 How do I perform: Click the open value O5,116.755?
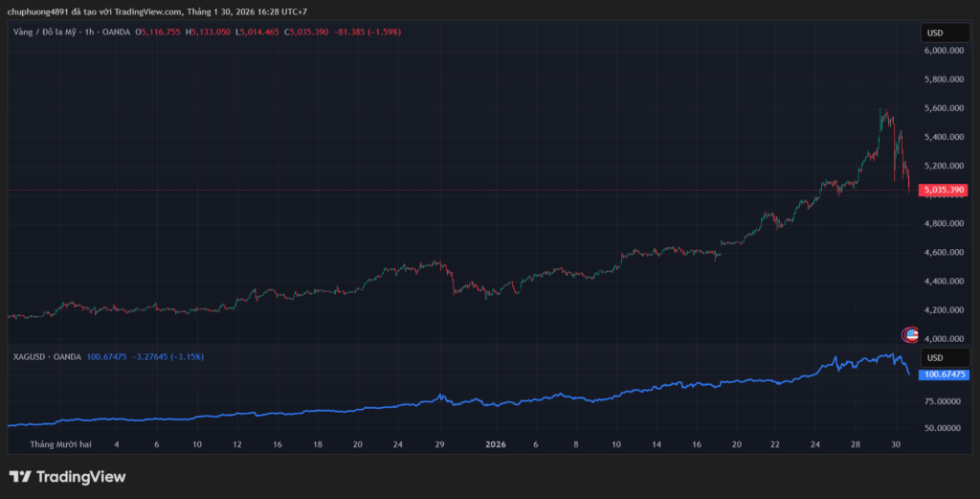pyautogui.click(x=161, y=32)
